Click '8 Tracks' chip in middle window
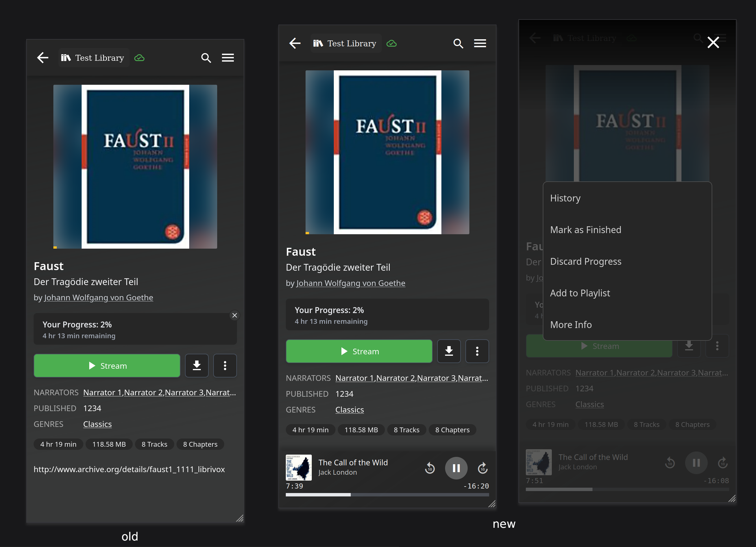Viewport: 756px width, 547px height. point(406,430)
